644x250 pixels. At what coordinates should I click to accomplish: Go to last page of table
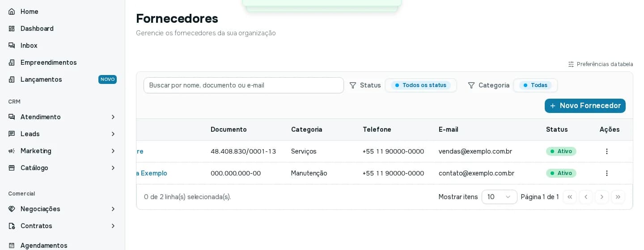[618, 197]
